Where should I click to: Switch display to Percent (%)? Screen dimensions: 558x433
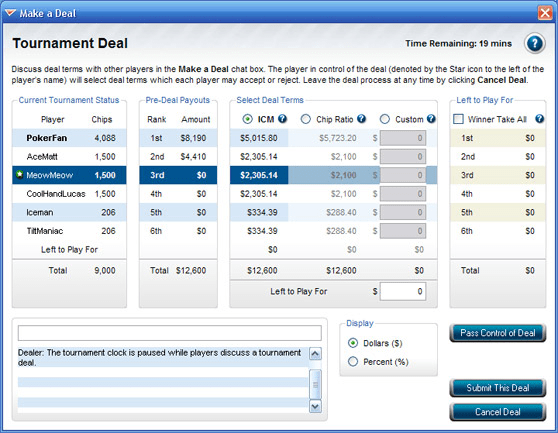pyautogui.click(x=353, y=362)
